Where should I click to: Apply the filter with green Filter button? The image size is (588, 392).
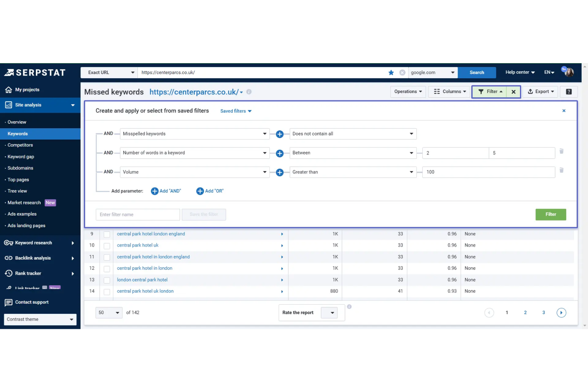(551, 214)
